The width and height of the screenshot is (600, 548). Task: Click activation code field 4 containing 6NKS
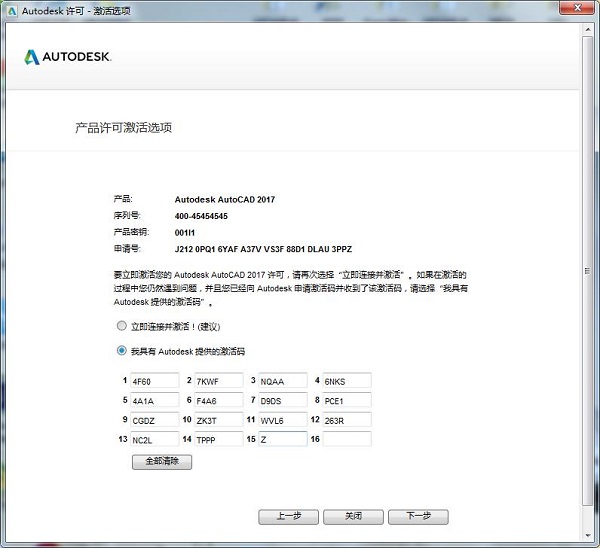pos(347,381)
